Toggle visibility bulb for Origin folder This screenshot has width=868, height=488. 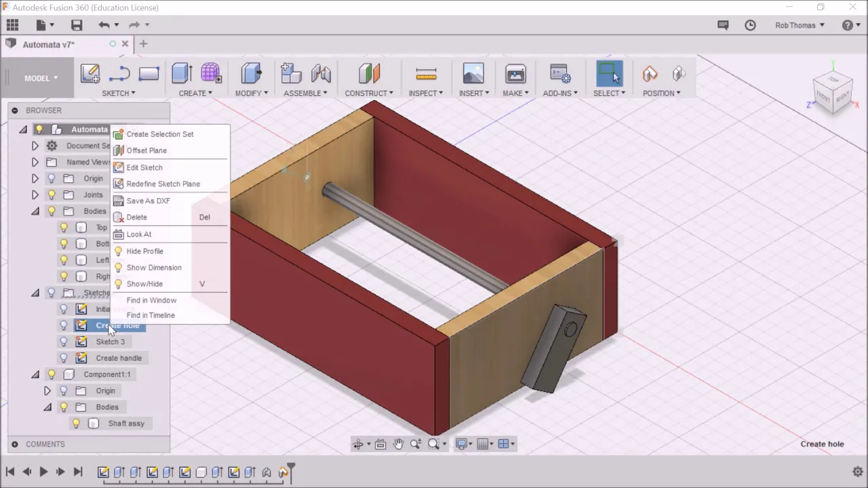pyautogui.click(x=51, y=179)
